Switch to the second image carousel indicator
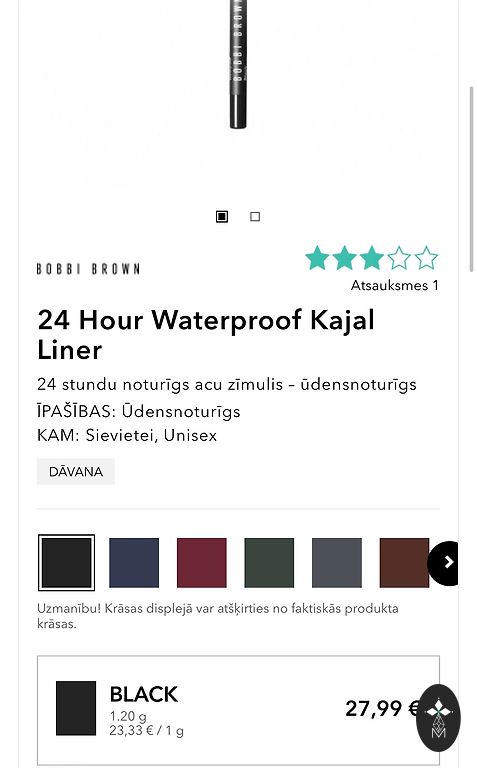Screen dimensions: 477x768 point(255,216)
